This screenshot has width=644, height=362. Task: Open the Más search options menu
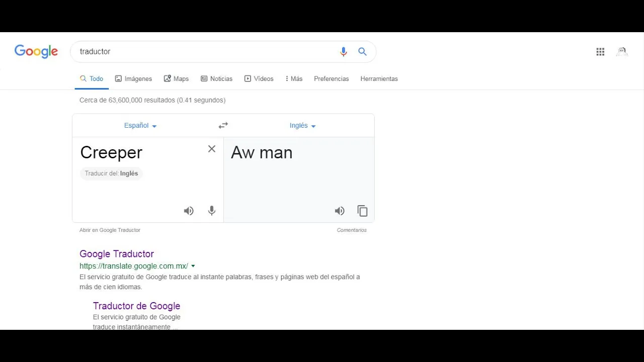(x=294, y=78)
